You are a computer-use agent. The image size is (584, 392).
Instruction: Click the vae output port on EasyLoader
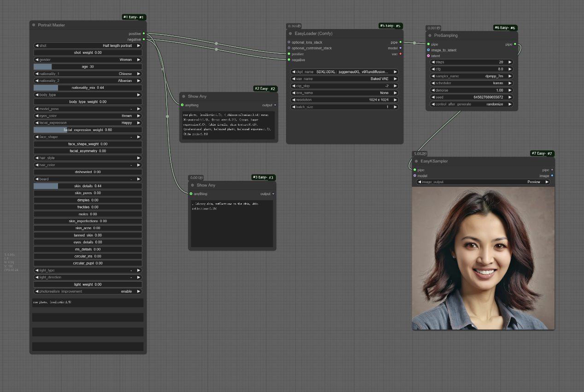(400, 54)
